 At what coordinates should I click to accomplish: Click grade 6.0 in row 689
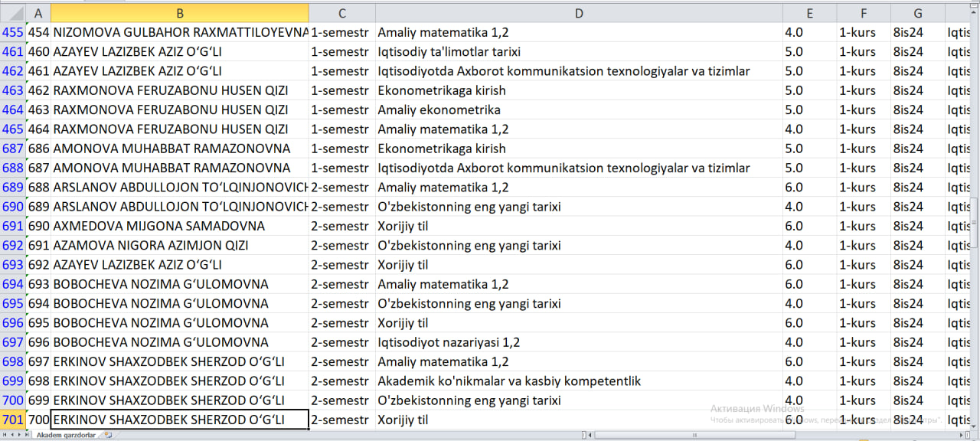click(x=809, y=188)
